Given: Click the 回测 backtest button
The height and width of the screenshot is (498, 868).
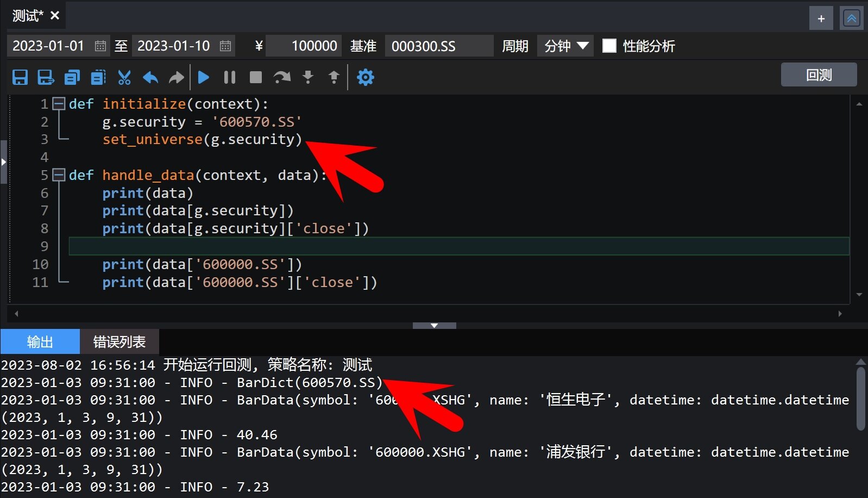Looking at the screenshot, I should coord(819,75).
